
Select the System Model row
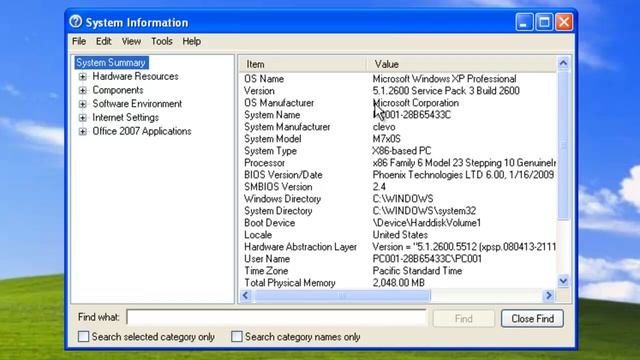coord(397,139)
